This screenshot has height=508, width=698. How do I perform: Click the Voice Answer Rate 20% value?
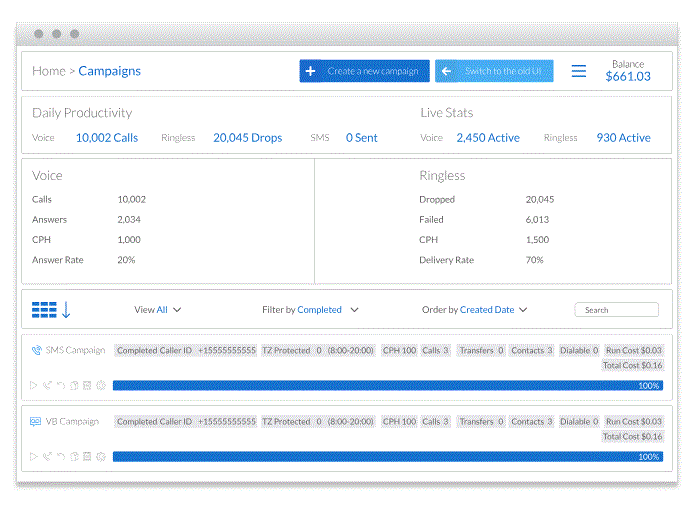[x=126, y=260]
